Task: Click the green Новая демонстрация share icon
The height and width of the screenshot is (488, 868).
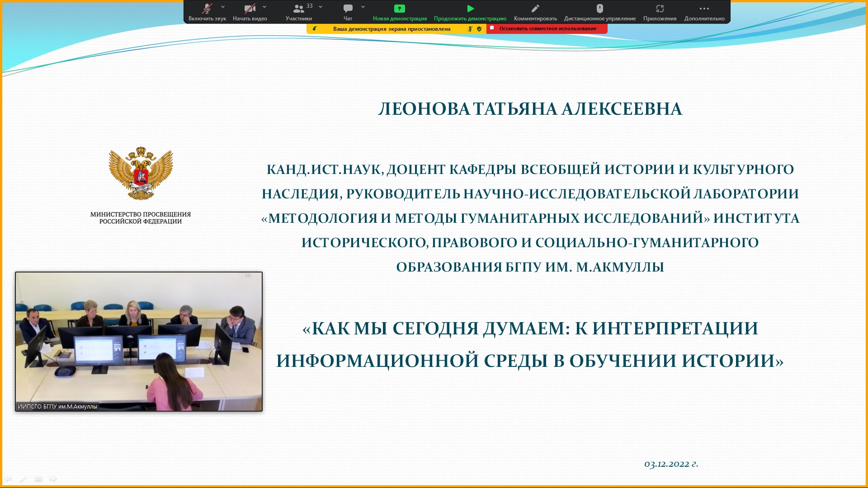Action: click(400, 9)
